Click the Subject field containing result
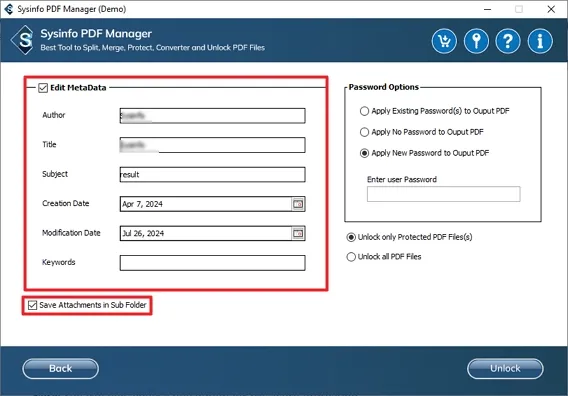 click(x=213, y=174)
